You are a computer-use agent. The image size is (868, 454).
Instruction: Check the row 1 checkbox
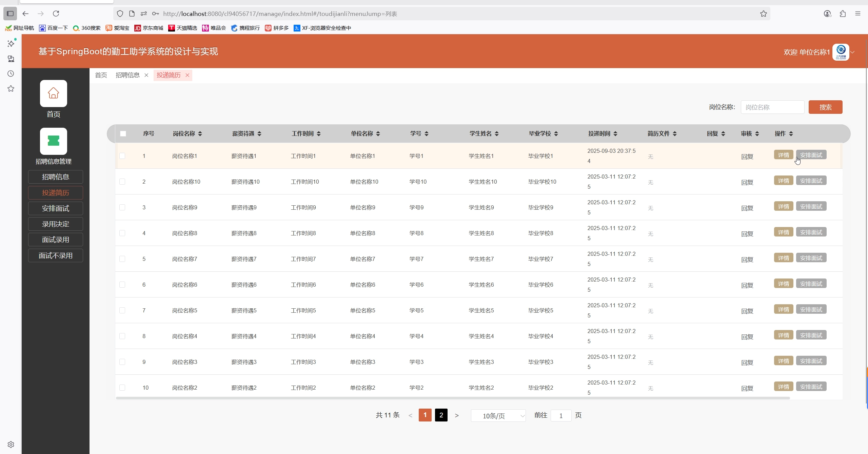pyautogui.click(x=122, y=156)
